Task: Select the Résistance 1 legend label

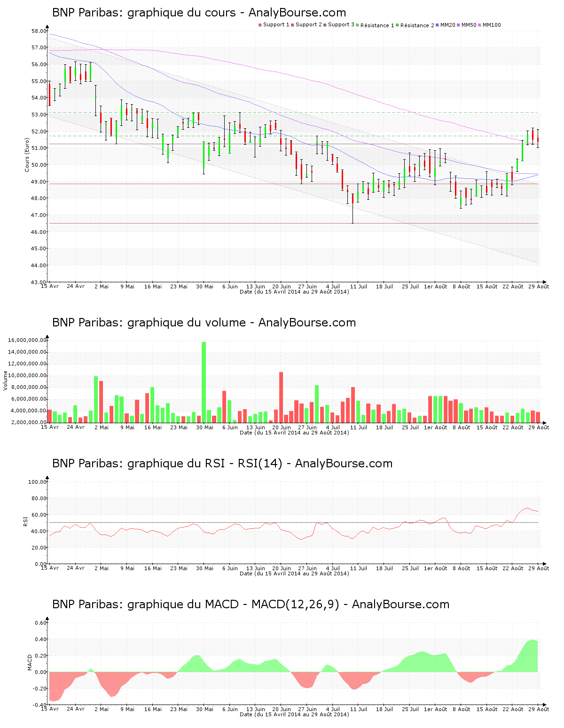Action: pyautogui.click(x=377, y=25)
